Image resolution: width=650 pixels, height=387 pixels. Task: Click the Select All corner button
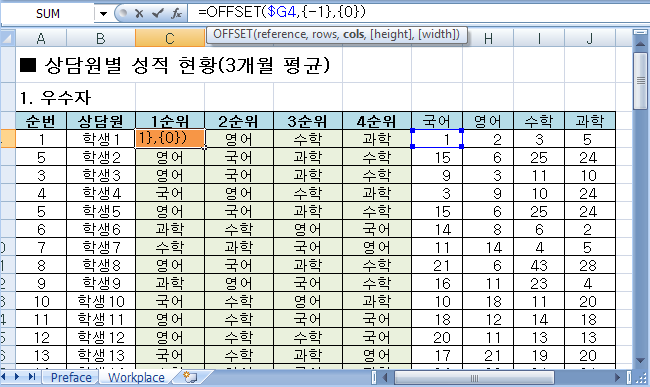tap(8, 38)
